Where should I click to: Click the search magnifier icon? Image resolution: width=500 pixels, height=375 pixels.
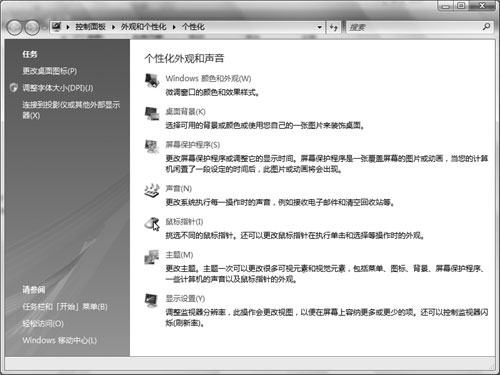click(486, 27)
